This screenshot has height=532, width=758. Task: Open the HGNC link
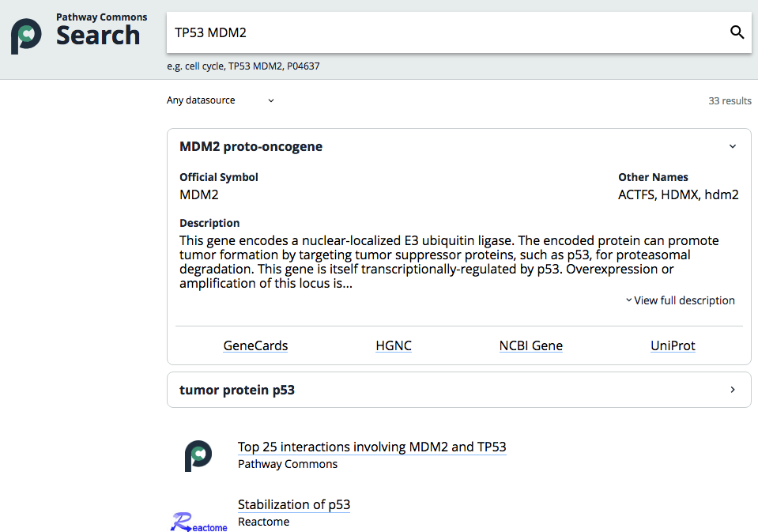394,345
